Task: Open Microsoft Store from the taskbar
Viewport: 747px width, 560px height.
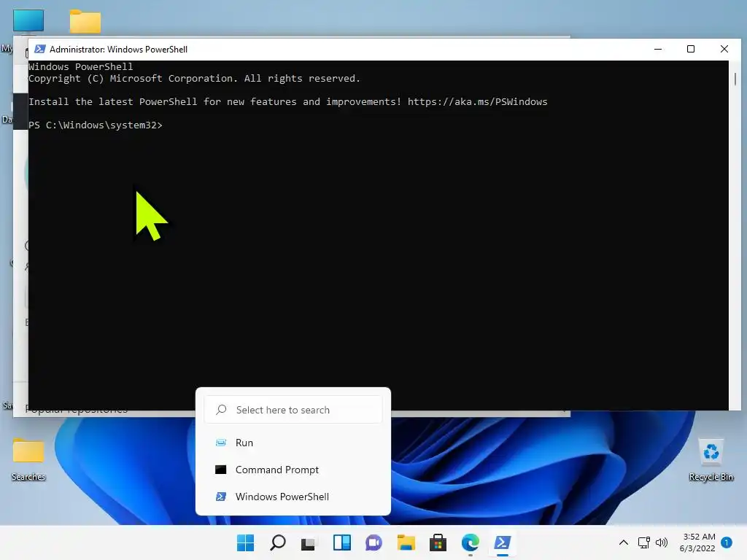Action: pos(438,542)
